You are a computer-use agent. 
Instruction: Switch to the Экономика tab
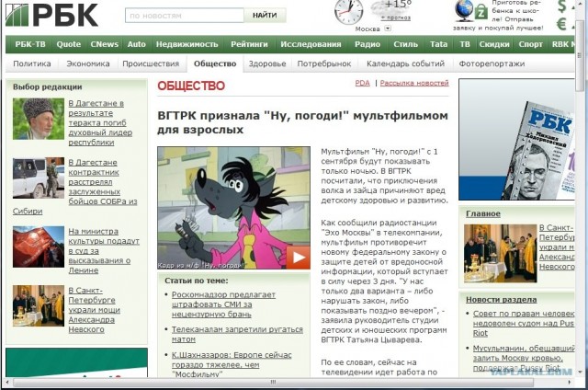coord(88,63)
